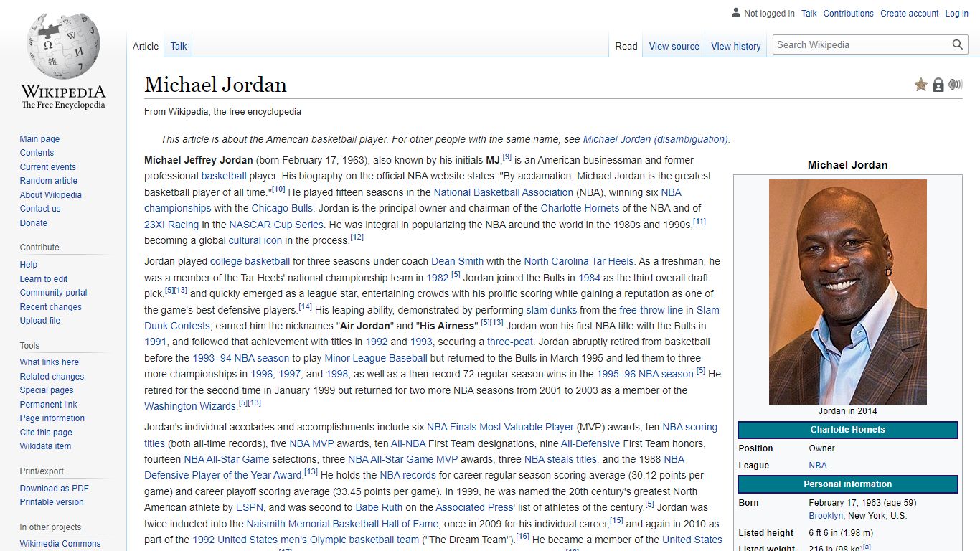The height and width of the screenshot is (551, 980).
Task: Focus the Search Wikipedia input field
Action: (x=861, y=44)
